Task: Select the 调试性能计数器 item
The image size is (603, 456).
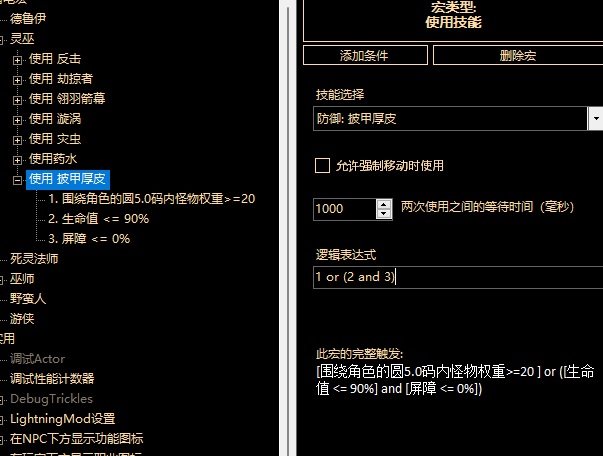Action: (52, 379)
